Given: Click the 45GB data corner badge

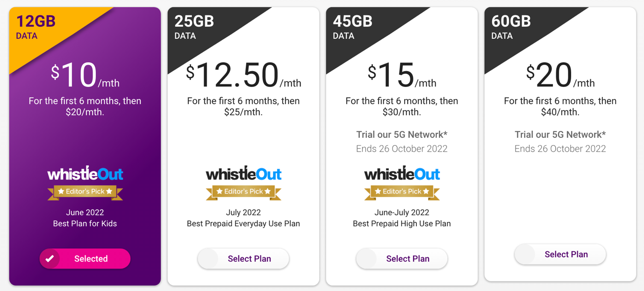Looking at the screenshot, I should click(x=354, y=28).
